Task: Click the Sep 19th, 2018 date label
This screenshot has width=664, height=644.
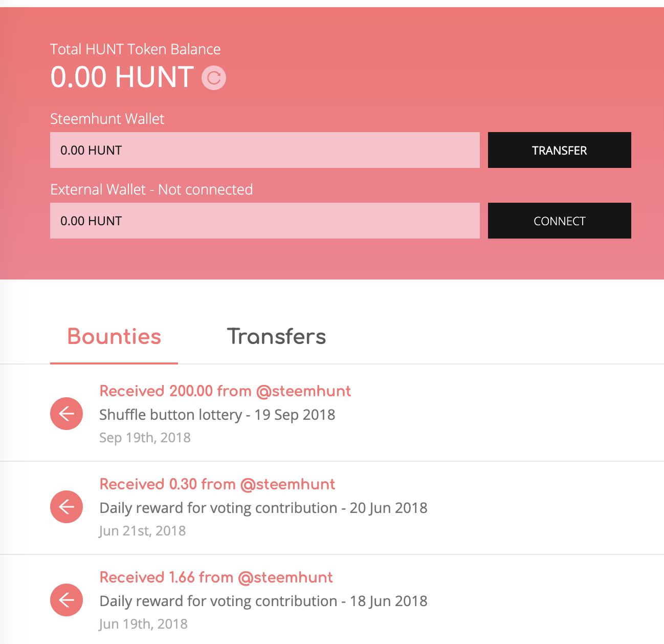Action: point(145,438)
